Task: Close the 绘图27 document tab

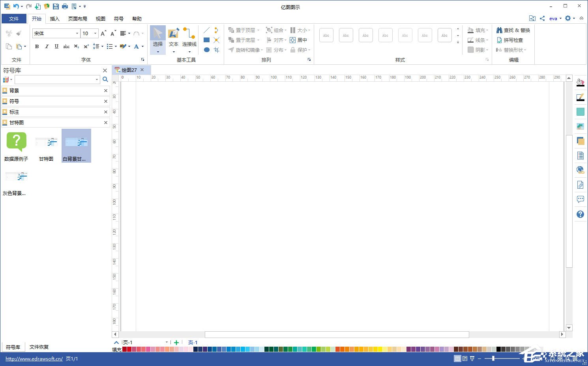Action: [142, 70]
